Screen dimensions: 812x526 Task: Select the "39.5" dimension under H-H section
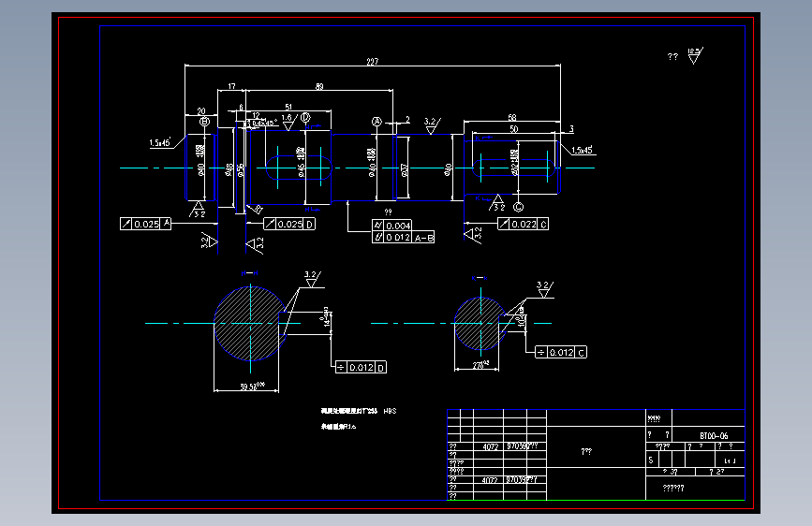tap(252, 387)
